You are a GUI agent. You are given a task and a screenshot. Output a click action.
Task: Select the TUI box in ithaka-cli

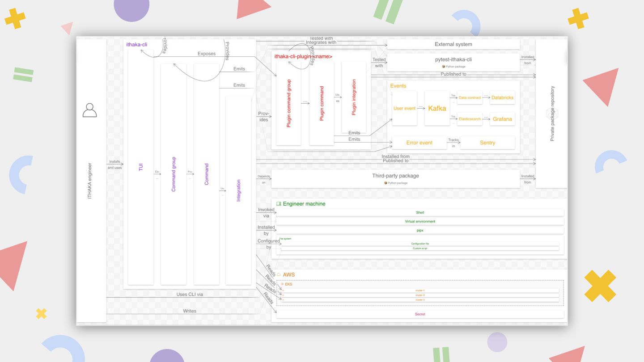141,167
